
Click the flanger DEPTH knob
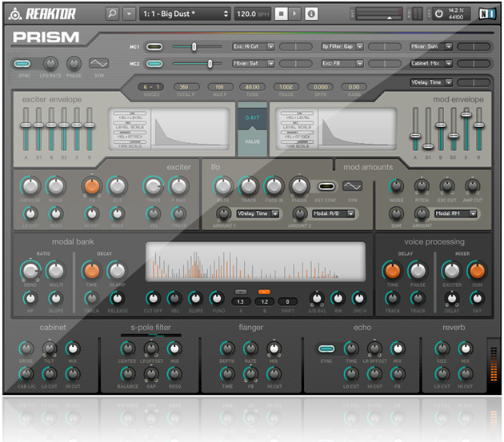(x=227, y=348)
